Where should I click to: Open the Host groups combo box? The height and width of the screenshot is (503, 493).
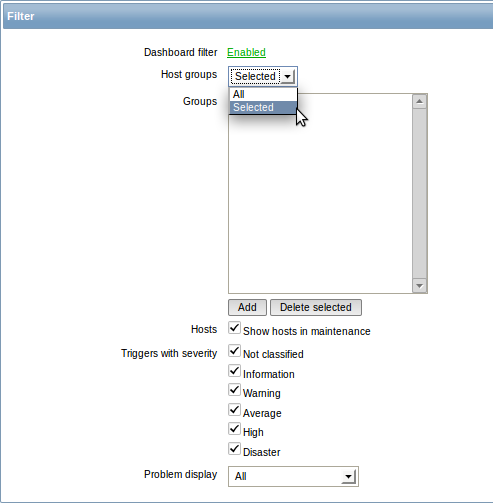263,77
